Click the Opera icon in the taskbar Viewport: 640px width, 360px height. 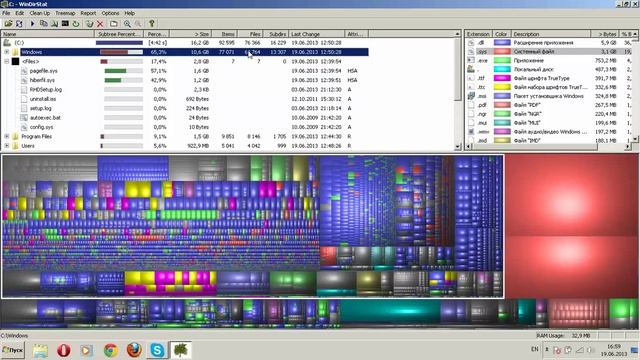coord(64,350)
